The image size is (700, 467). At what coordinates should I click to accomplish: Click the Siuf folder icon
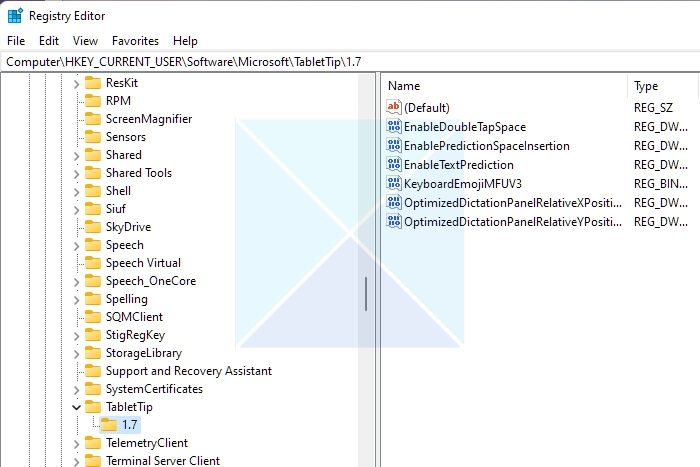[x=93, y=208]
